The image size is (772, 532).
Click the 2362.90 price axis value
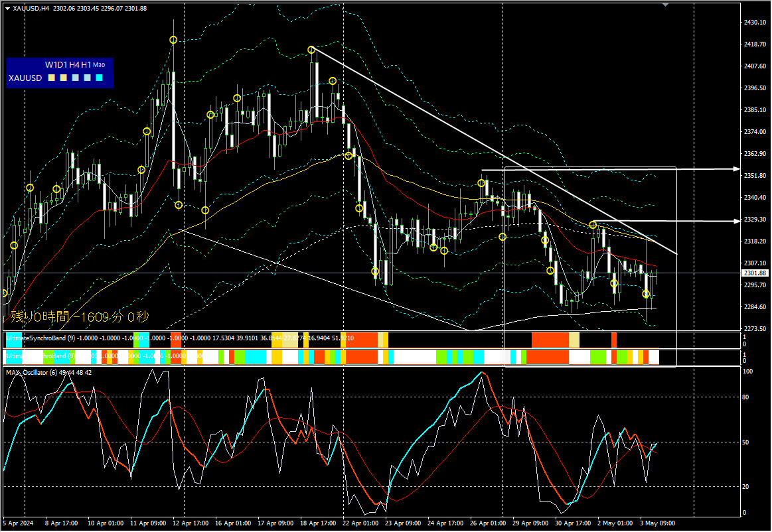point(755,153)
